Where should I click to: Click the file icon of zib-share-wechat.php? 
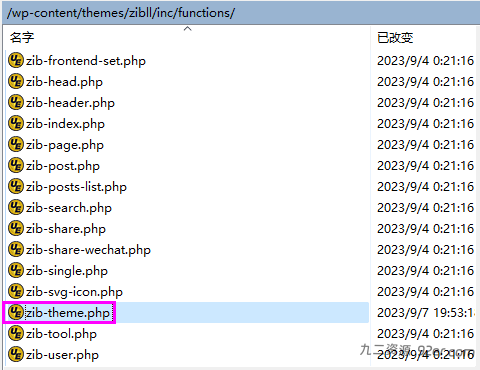pos(16,250)
